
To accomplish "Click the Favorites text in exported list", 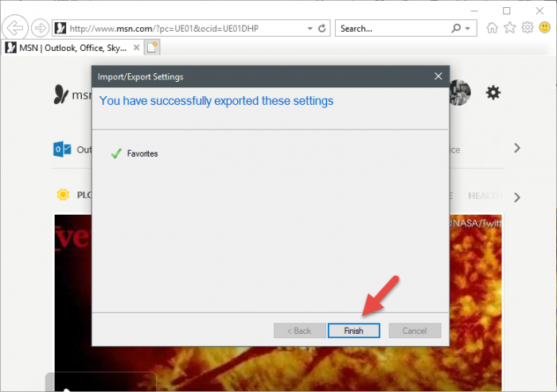I will 142,153.
